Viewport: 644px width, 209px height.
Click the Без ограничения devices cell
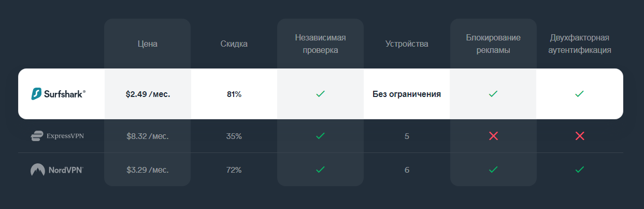(x=407, y=94)
